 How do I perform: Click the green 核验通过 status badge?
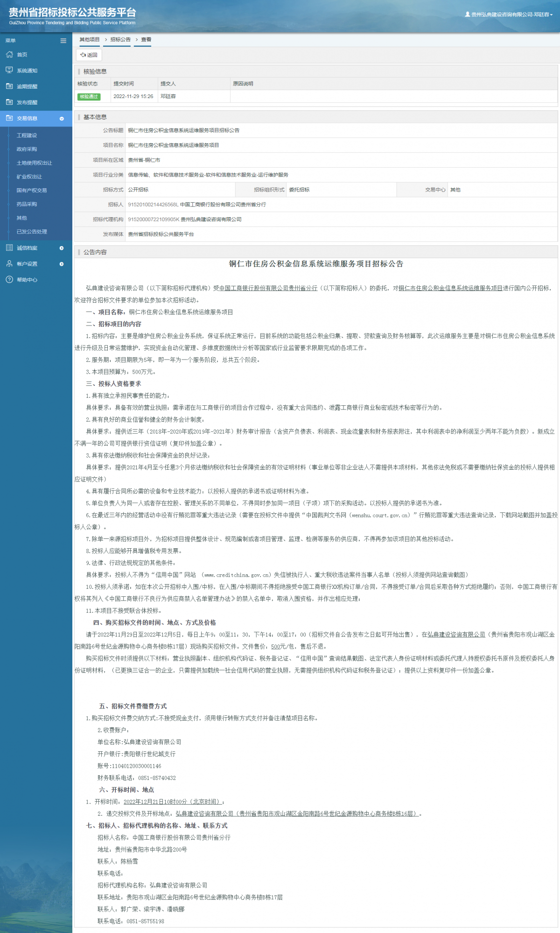(x=89, y=97)
